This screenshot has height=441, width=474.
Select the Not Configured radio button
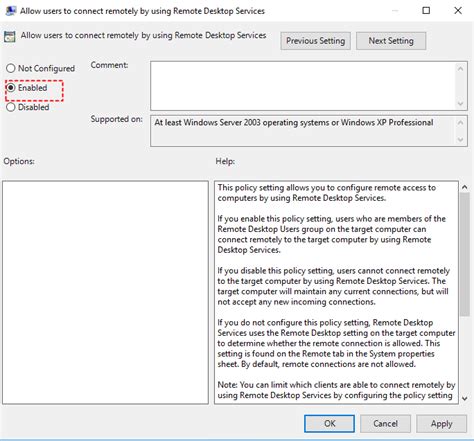tap(11, 68)
